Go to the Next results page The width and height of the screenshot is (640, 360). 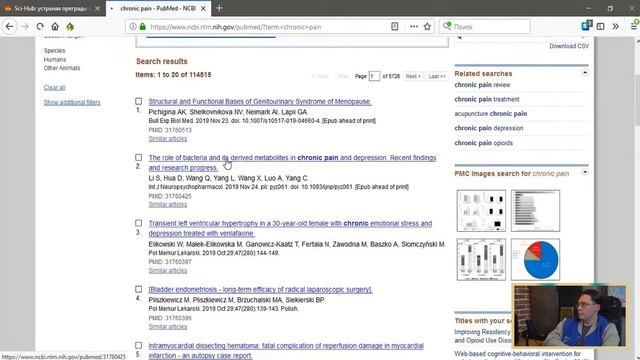(413, 76)
